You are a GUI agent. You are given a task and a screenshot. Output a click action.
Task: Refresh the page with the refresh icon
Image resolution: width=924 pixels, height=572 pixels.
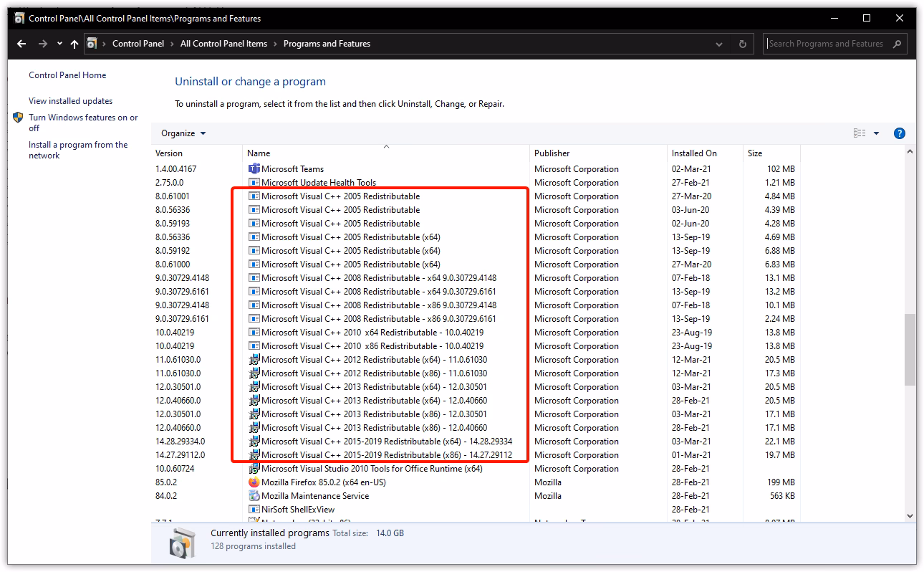742,44
